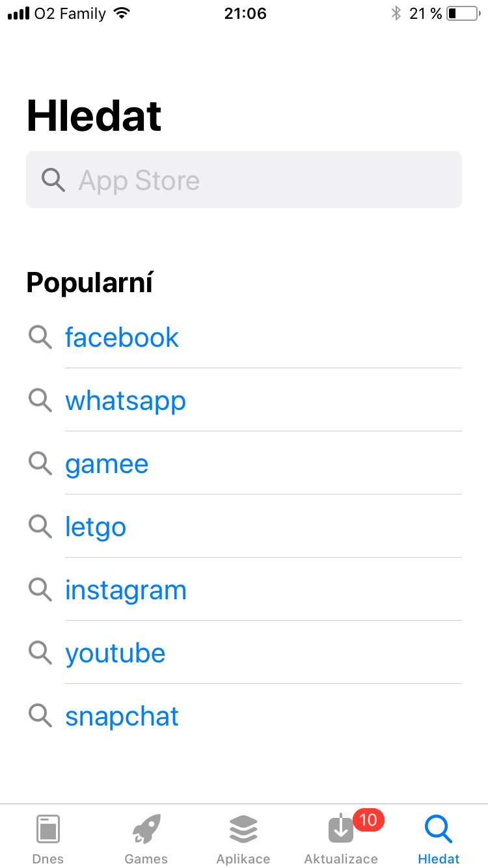
Task: Switch to the Aplikace tab label
Action: pos(243,859)
